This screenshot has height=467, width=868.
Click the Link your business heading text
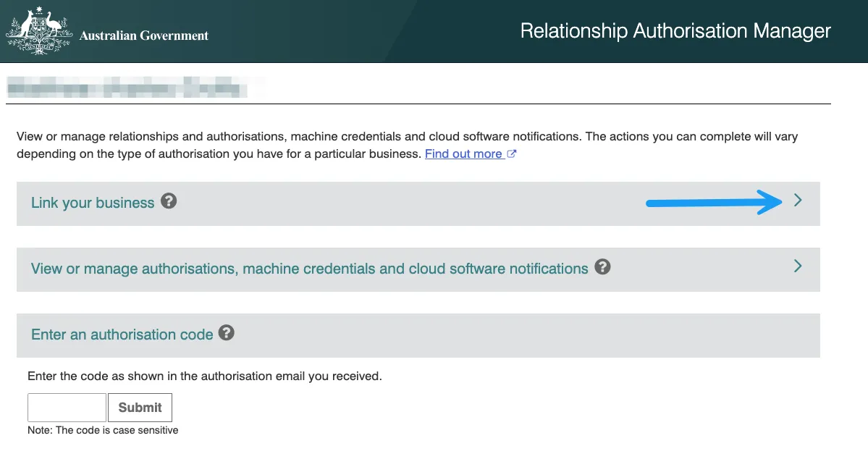[93, 203]
